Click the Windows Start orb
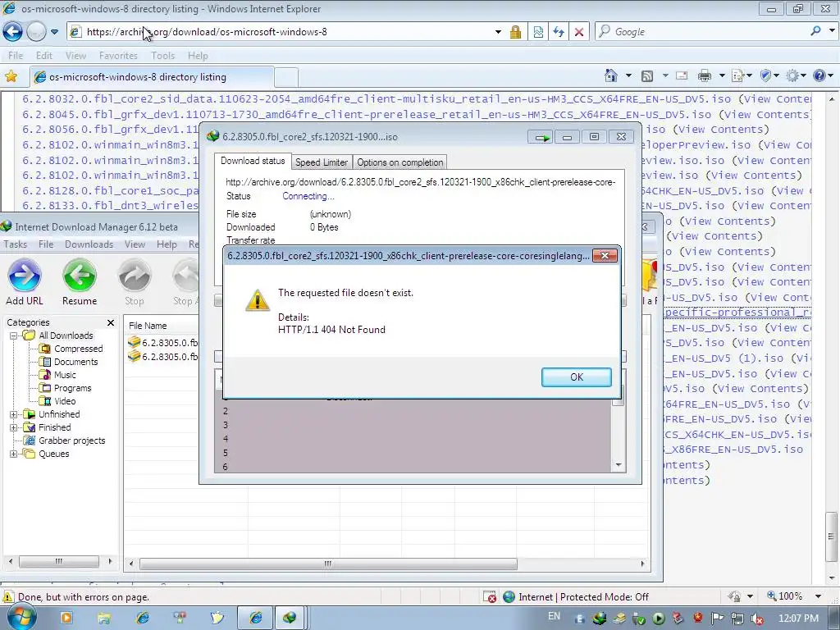840x630 pixels. pyautogui.click(x=21, y=617)
